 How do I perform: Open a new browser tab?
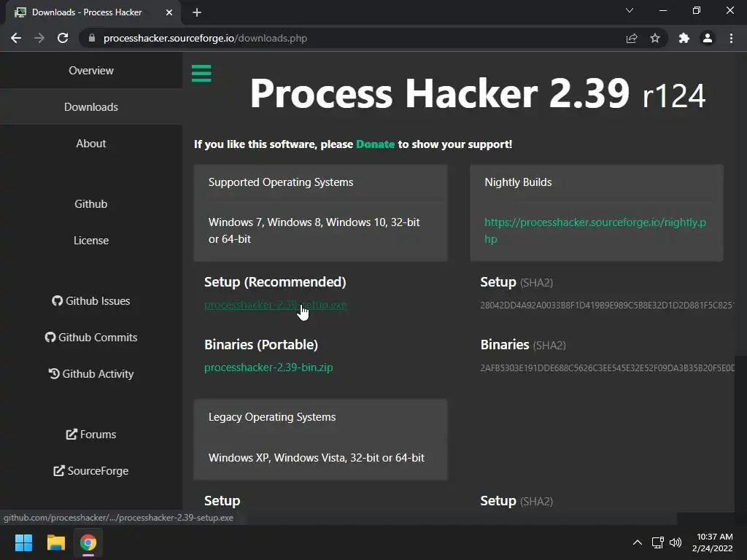197,12
